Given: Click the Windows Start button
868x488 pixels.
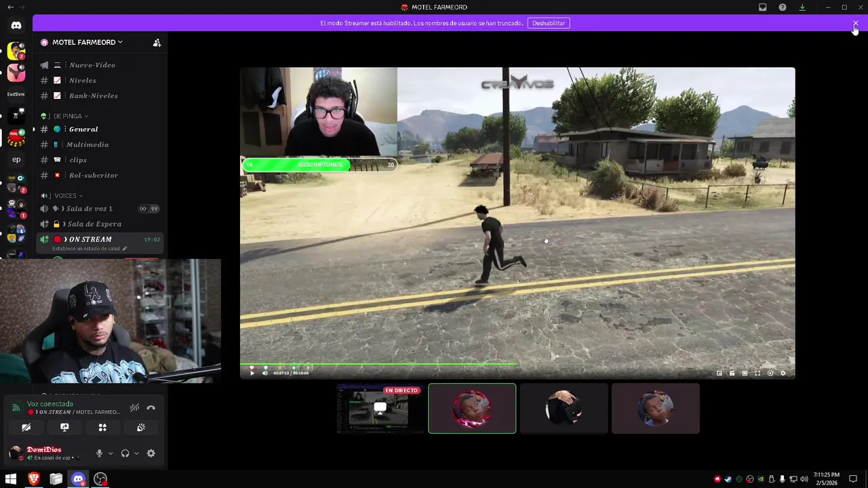Looking at the screenshot, I should tap(11, 479).
